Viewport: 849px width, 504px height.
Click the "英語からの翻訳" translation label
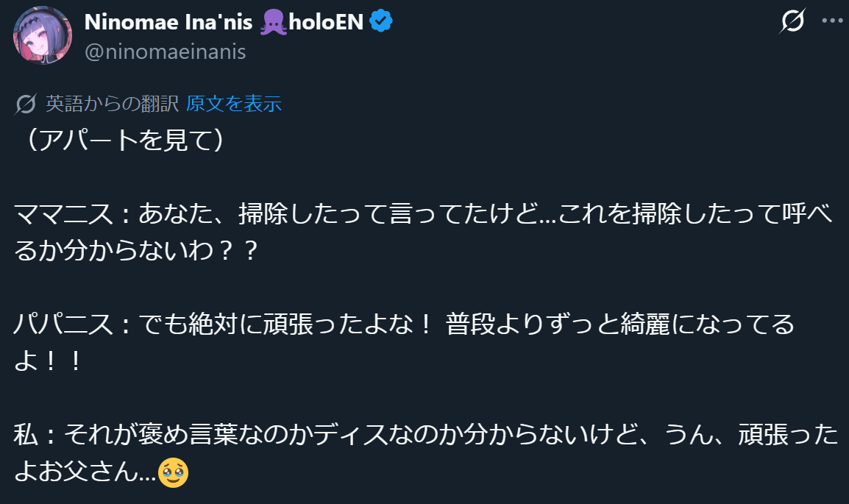113,104
